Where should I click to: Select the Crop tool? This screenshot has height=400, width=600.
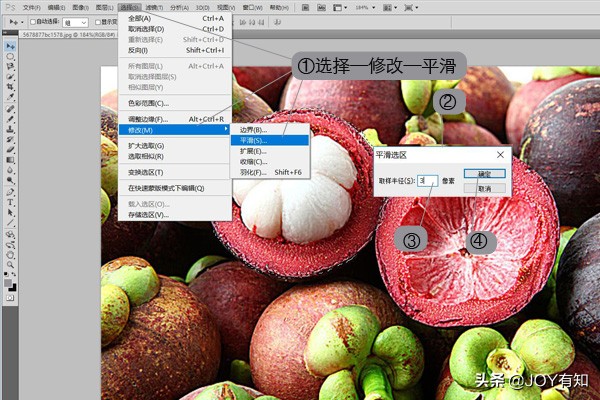[x=10, y=87]
